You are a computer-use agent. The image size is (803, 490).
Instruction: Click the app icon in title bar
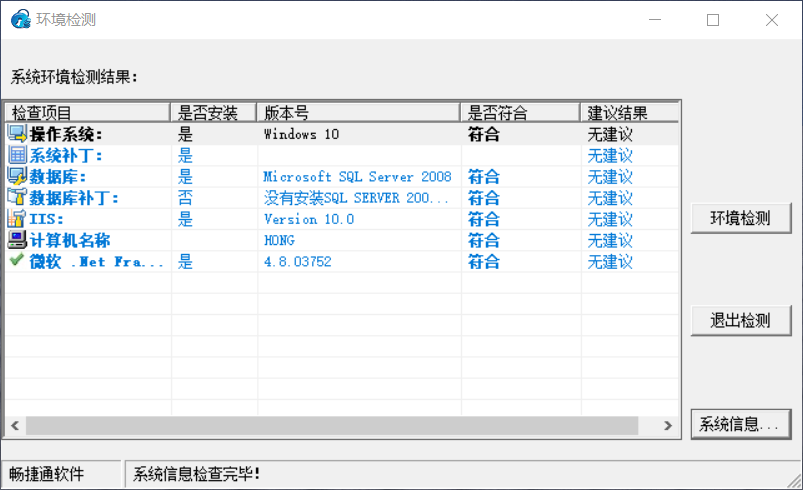tap(20, 19)
